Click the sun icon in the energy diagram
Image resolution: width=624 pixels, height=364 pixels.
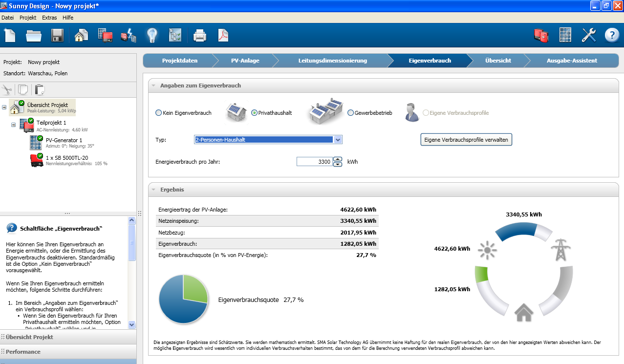486,251
